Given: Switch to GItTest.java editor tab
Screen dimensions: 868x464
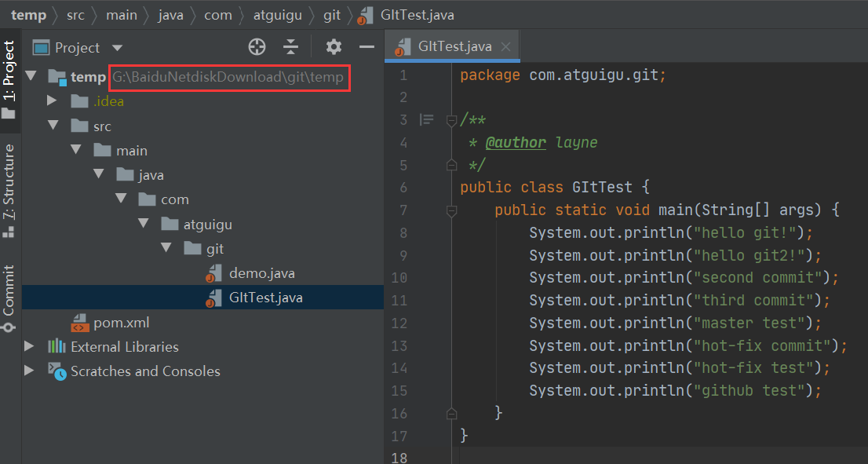Looking at the screenshot, I should [x=454, y=46].
